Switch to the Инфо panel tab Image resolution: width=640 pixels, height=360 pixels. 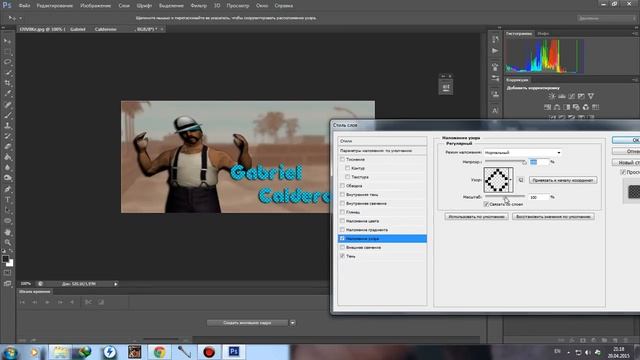coord(543,33)
